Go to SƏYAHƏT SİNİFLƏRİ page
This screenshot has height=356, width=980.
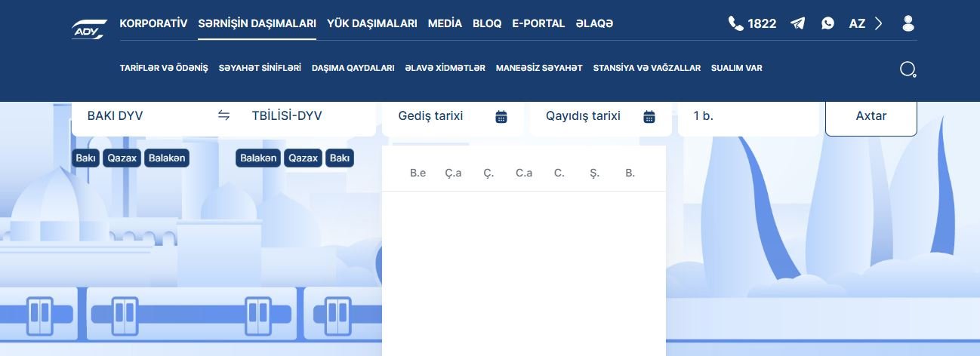(260, 68)
